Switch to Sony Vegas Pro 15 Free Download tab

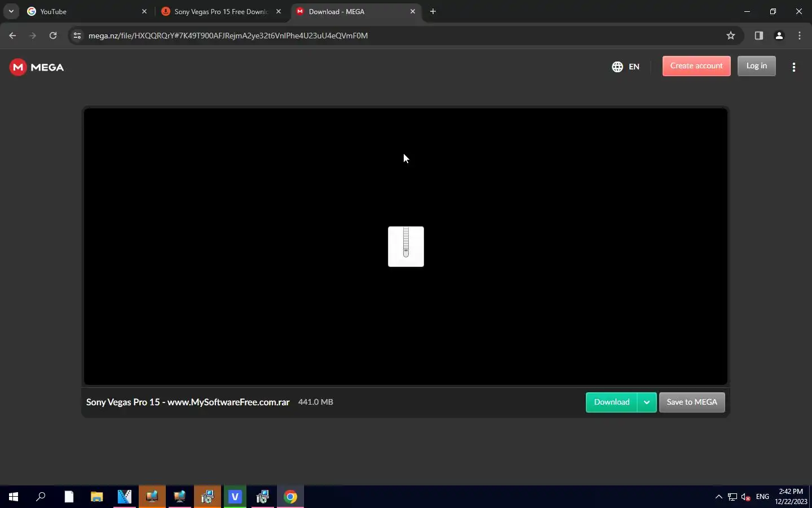220,11
